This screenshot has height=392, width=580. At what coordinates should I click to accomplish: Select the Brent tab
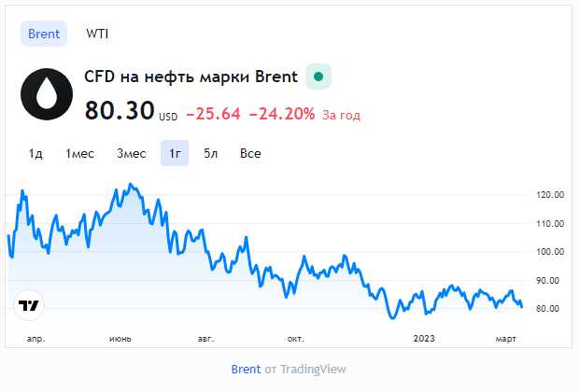pyautogui.click(x=44, y=34)
